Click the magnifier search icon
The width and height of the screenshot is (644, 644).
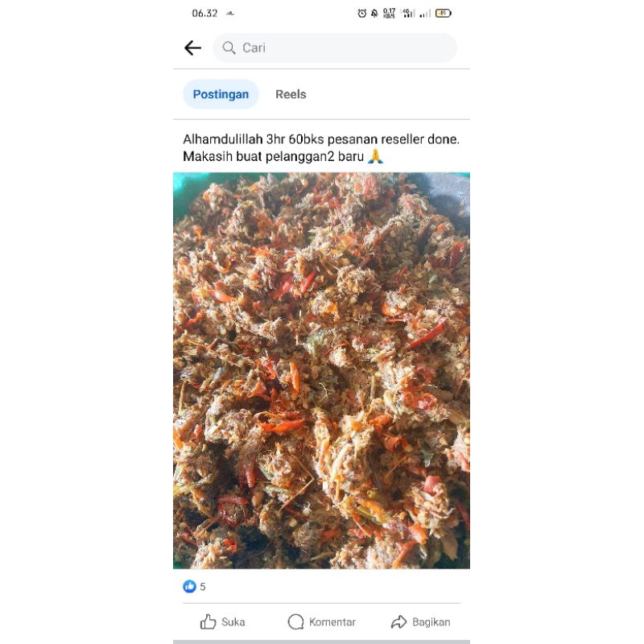(x=229, y=47)
